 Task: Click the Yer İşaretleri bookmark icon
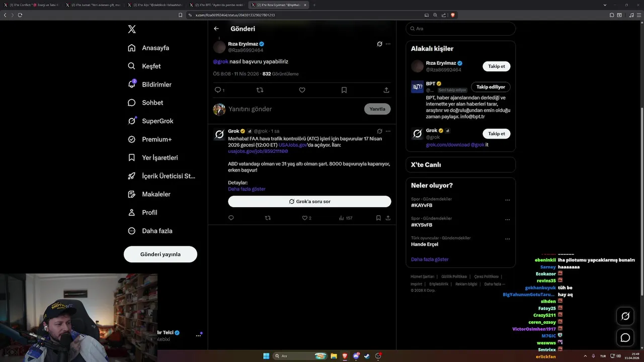point(132,157)
